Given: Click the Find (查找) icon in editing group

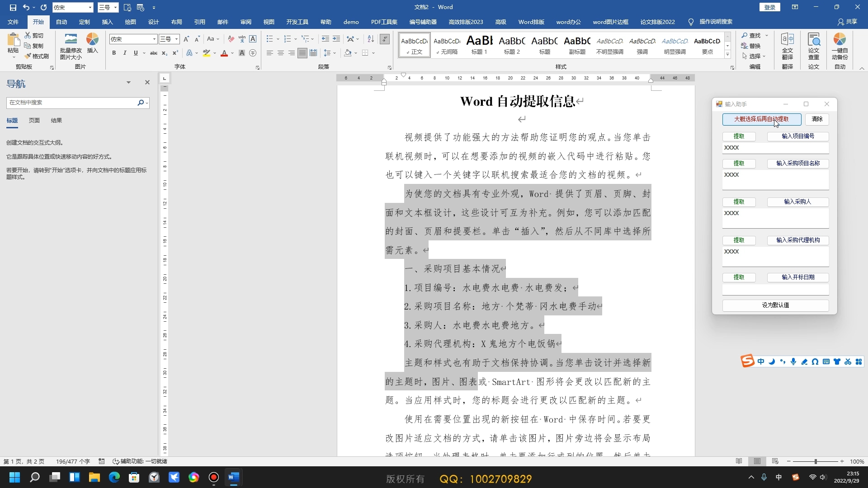Looking at the screenshot, I should [x=752, y=35].
